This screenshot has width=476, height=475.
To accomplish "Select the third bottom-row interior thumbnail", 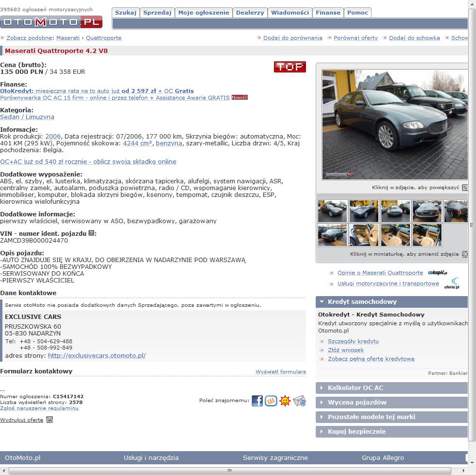I will click(395, 235).
